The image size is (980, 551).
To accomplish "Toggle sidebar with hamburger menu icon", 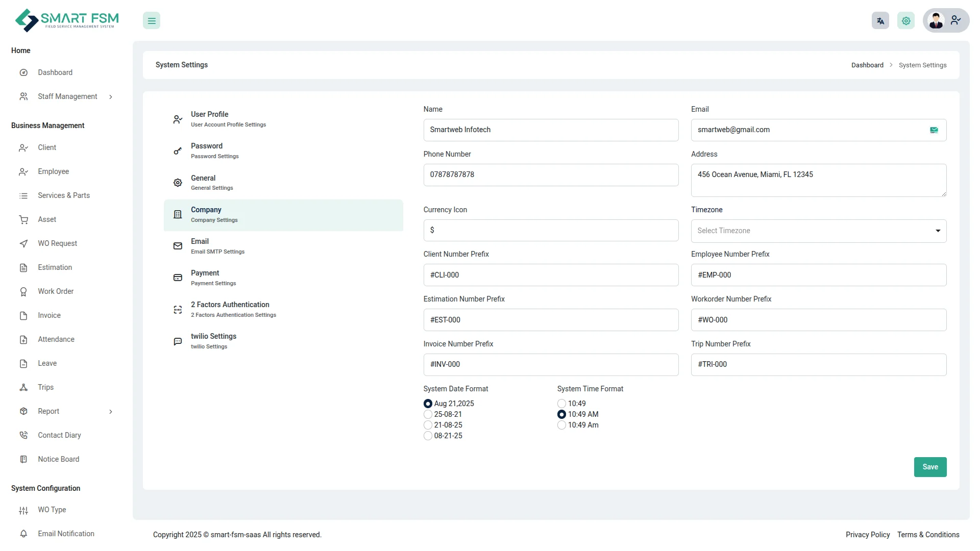I will (152, 21).
